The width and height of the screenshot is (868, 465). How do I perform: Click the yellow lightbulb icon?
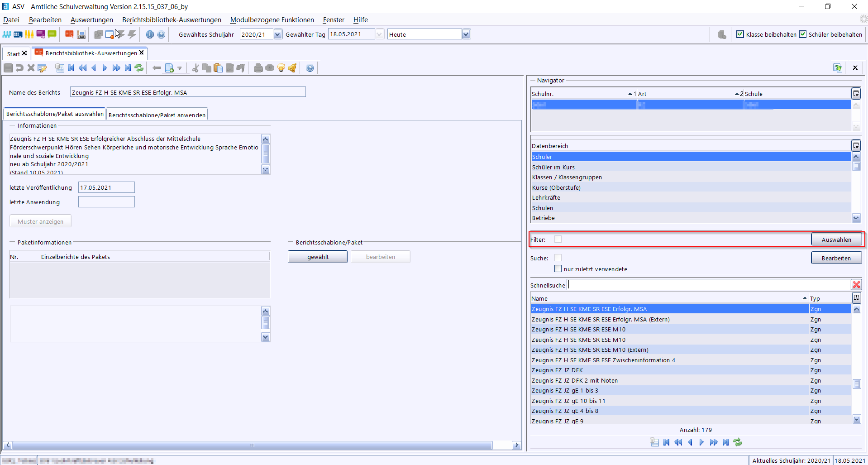(281, 68)
